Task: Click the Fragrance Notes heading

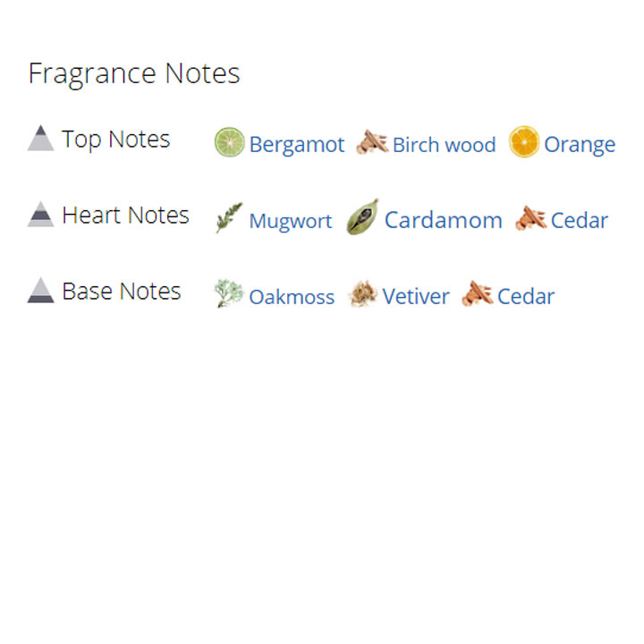Action: (x=134, y=73)
